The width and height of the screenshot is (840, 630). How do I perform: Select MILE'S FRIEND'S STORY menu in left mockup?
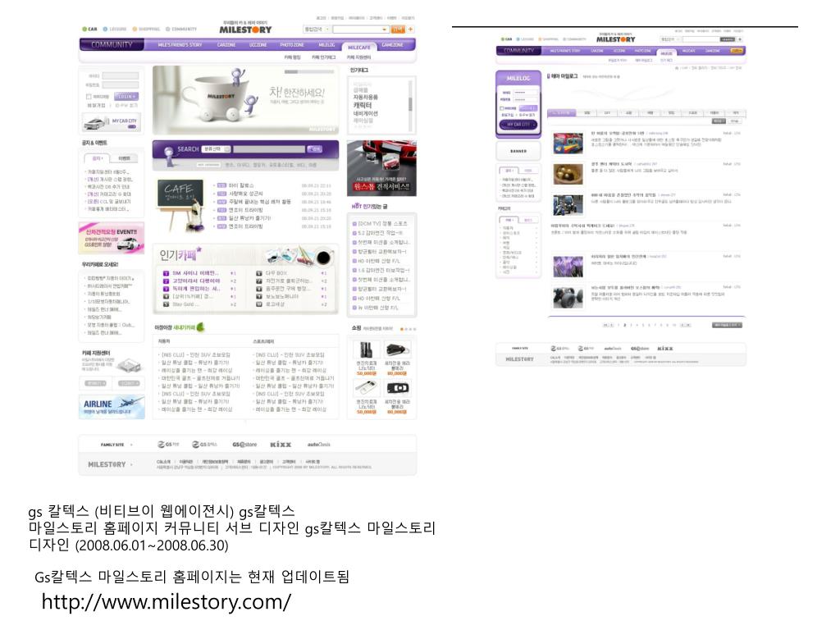click(x=180, y=45)
